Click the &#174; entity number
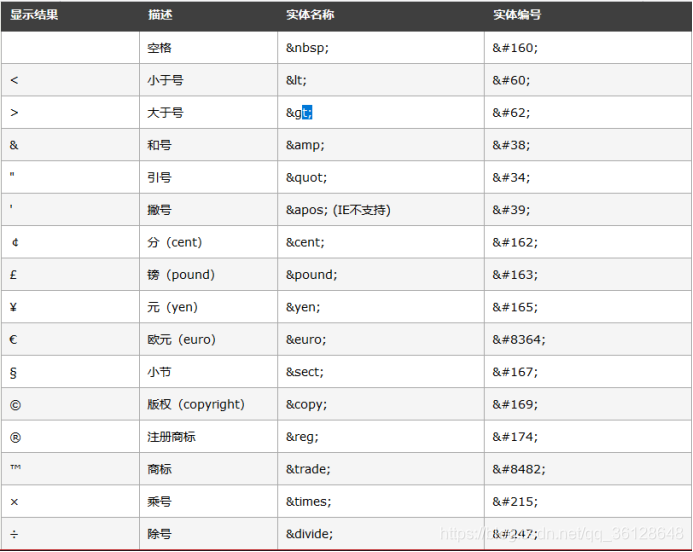 pos(515,437)
